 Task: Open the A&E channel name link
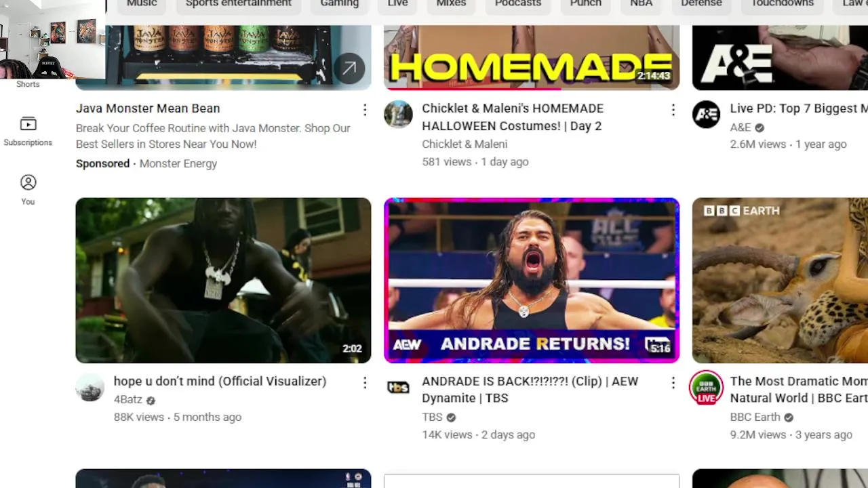741,127
